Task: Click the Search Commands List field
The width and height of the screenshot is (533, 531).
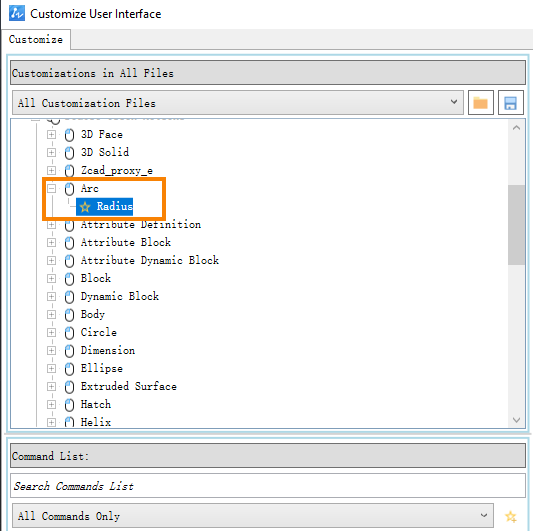Action: tap(268, 486)
